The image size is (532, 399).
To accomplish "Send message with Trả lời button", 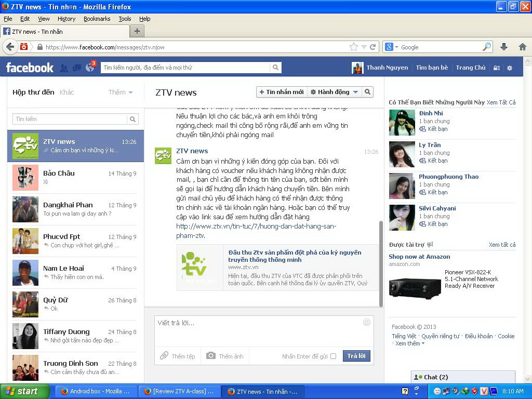I will coord(356,356).
